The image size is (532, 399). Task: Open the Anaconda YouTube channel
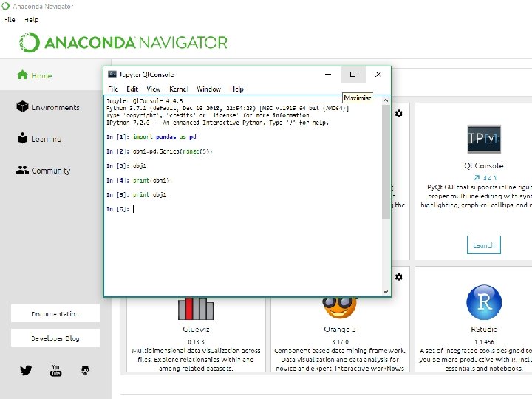pyautogui.click(x=55, y=370)
